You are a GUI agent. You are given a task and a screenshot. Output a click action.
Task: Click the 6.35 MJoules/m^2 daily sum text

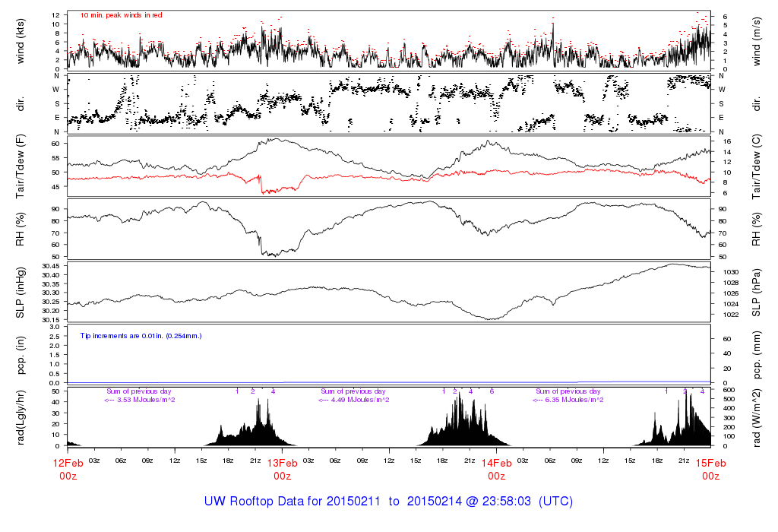click(568, 400)
